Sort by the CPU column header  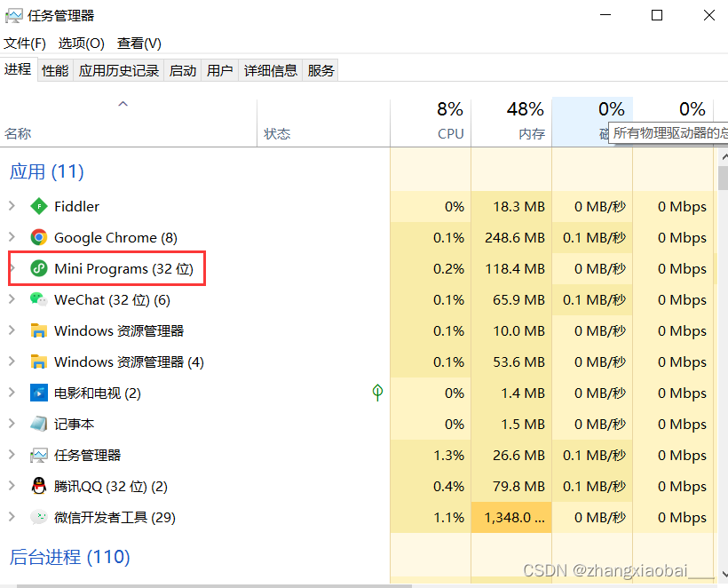[431, 123]
